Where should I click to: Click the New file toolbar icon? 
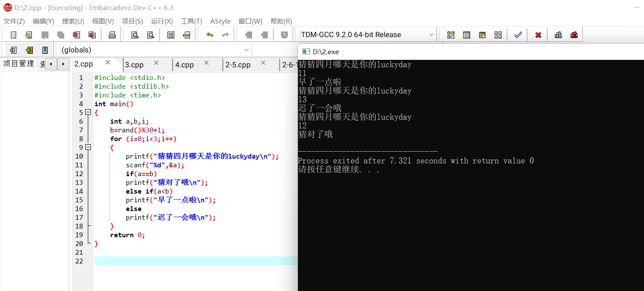tap(13, 35)
